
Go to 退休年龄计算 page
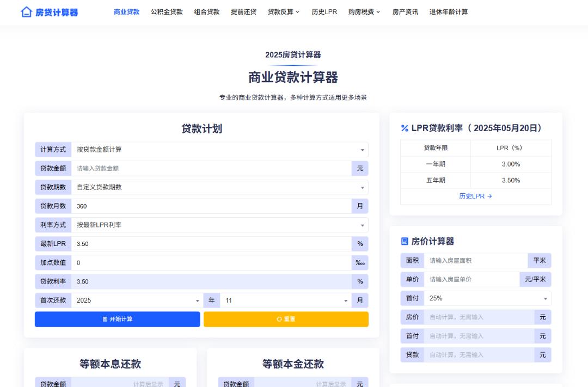click(448, 12)
